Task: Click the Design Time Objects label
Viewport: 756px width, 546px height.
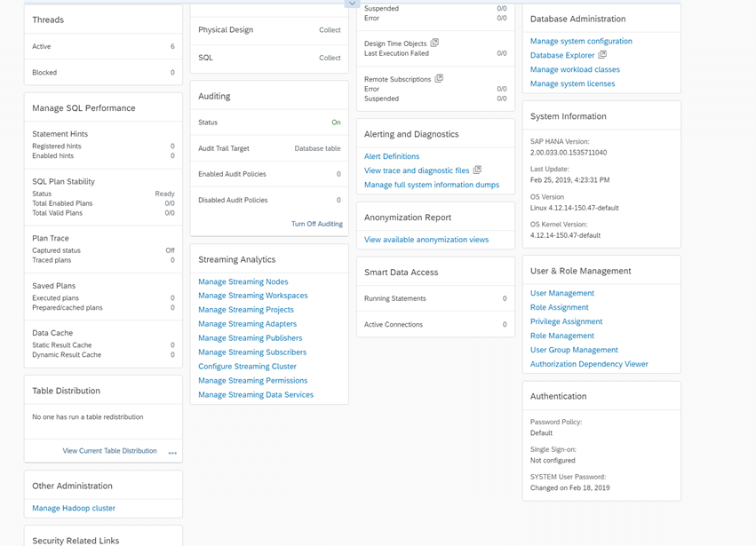Action: point(395,44)
